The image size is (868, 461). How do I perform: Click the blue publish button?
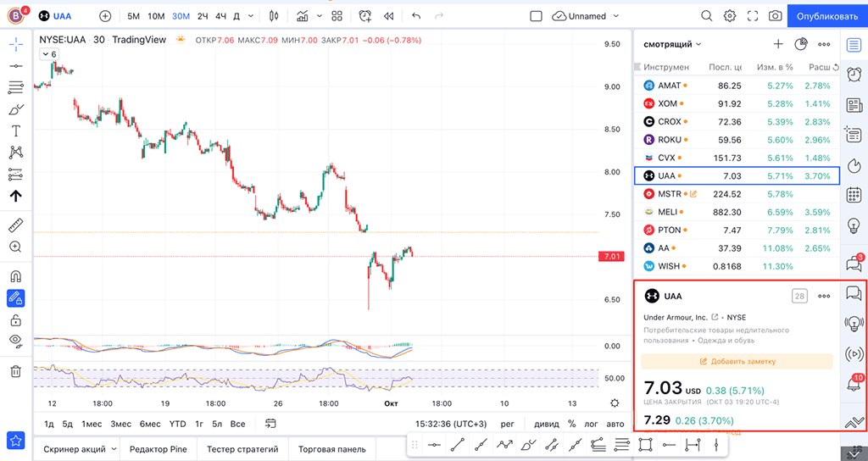[827, 16]
